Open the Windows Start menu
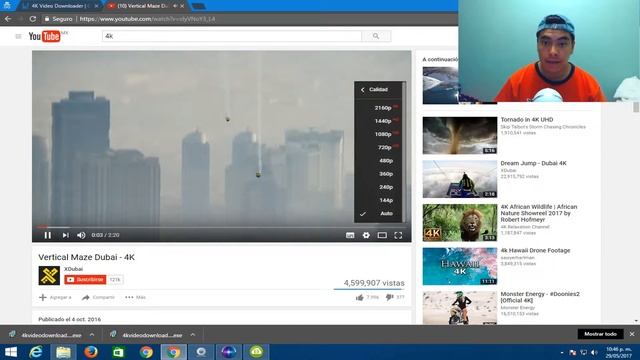Screen dimensions: 640x360 tap(11, 352)
